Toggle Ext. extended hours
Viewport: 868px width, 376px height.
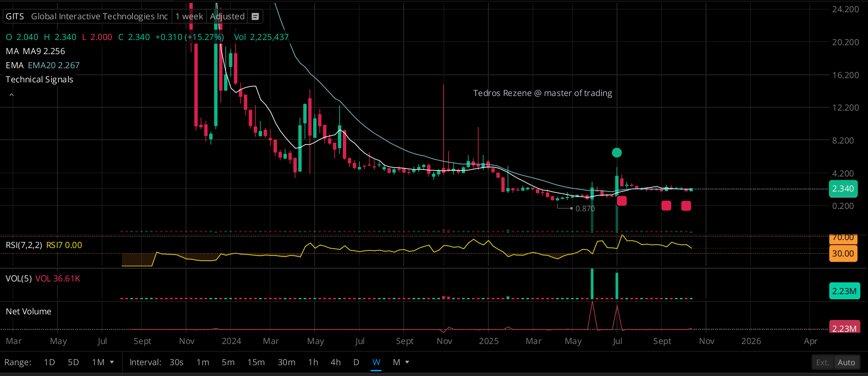(822, 362)
